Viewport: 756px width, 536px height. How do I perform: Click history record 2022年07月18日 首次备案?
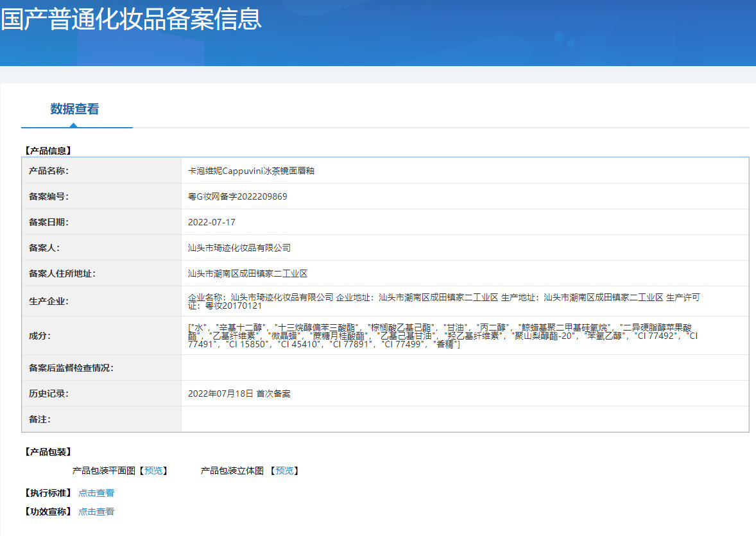point(239,393)
